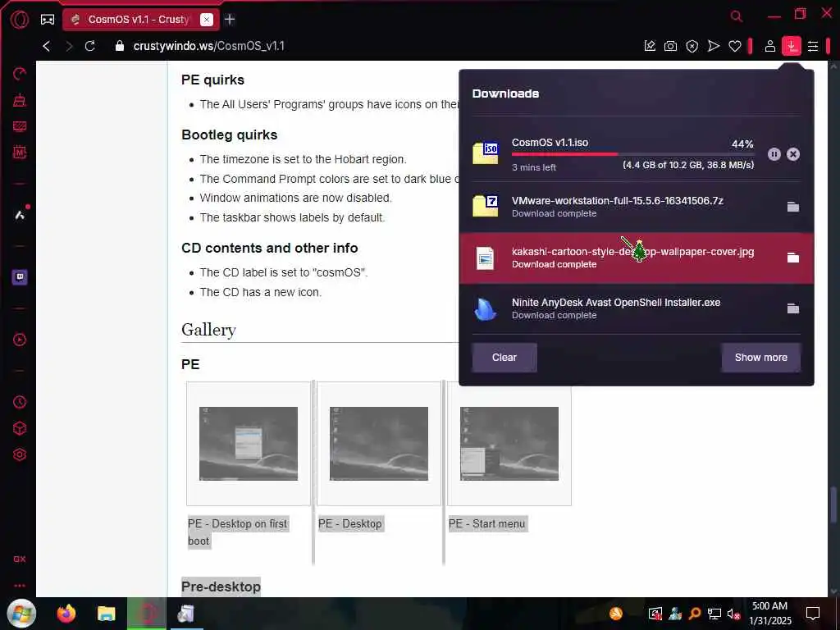This screenshot has height=630, width=840.
Task: Click the GX label in sidebar
Action: pos(20,559)
